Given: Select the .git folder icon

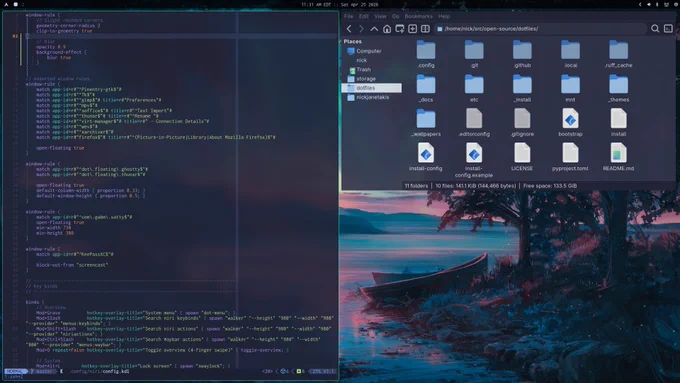Looking at the screenshot, I should point(474,50).
